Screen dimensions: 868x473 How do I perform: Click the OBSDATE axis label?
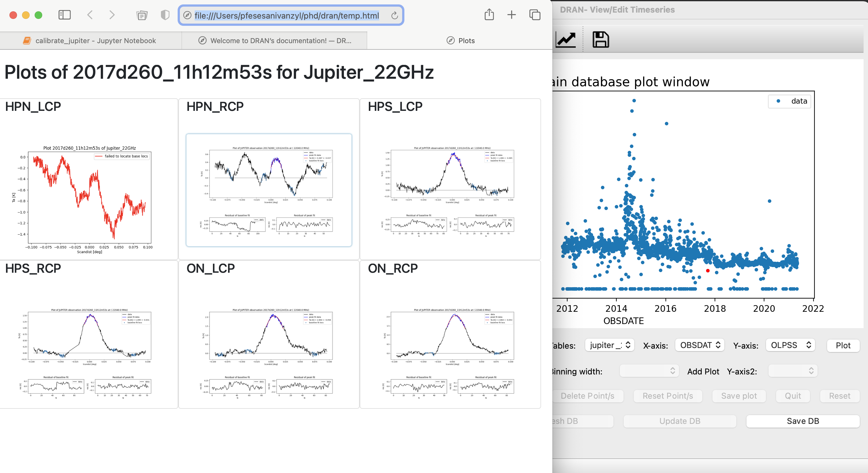(623, 321)
